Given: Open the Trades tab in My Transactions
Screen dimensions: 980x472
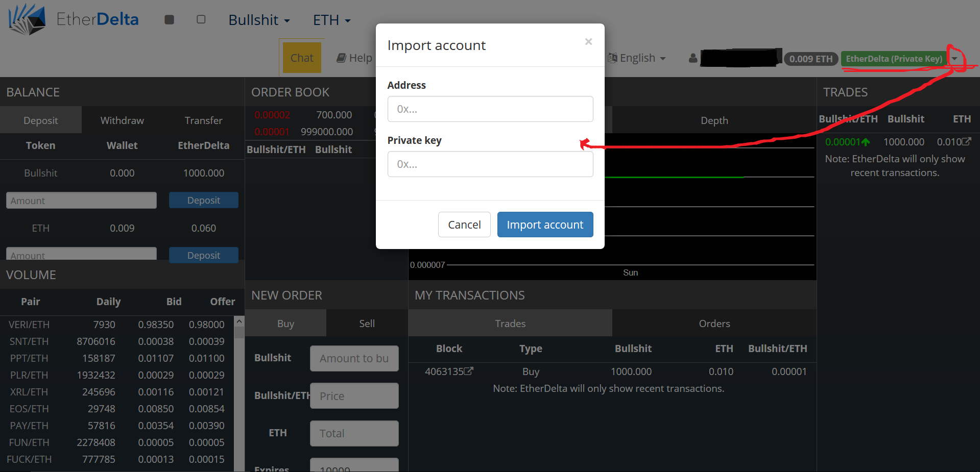Looking at the screenshot, I should click(510, 324).
